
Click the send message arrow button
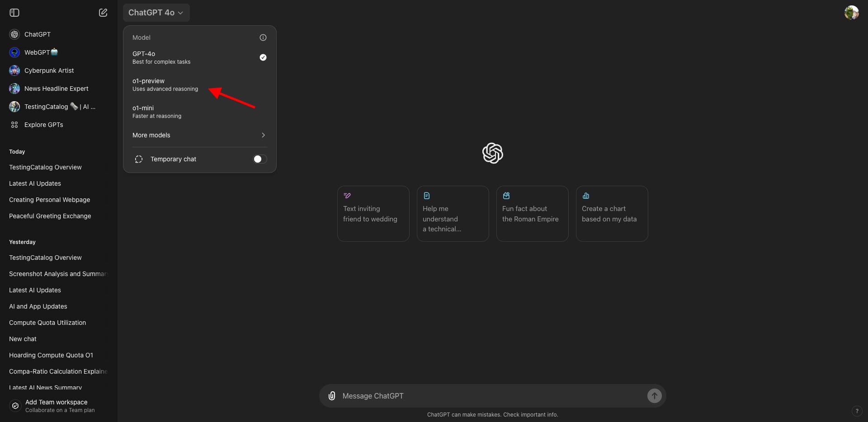654,396
